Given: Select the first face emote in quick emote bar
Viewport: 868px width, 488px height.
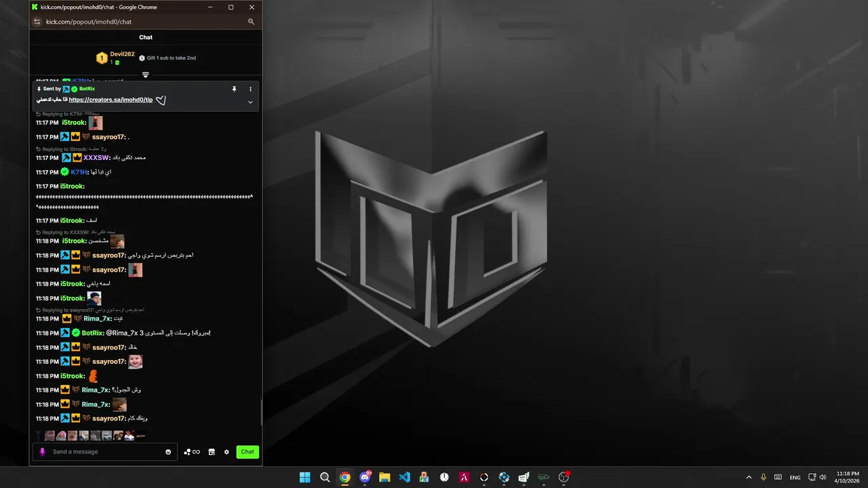Looking at the screenshot, I should click(x=50, y=436).
